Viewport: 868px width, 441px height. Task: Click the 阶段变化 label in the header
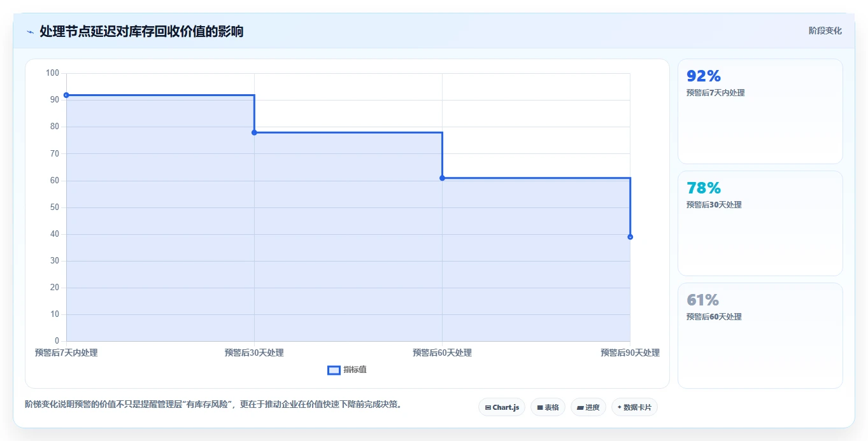tap(825, 31)
